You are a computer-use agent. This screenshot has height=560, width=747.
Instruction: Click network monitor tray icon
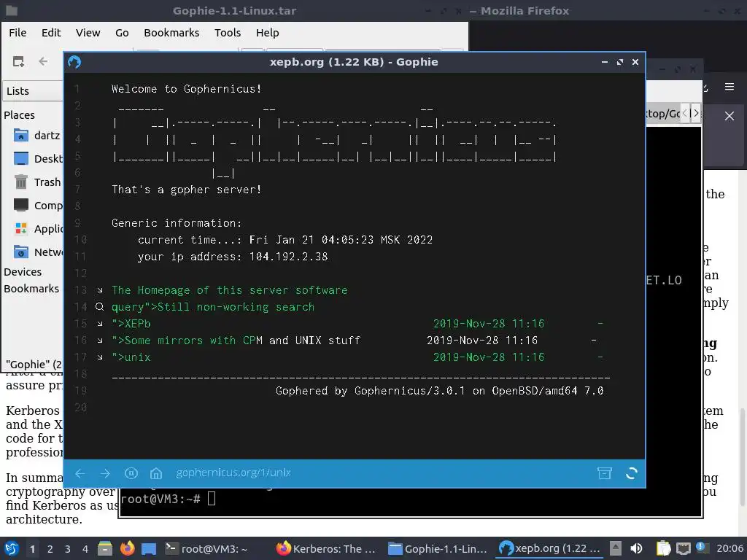tap(683, 548)
